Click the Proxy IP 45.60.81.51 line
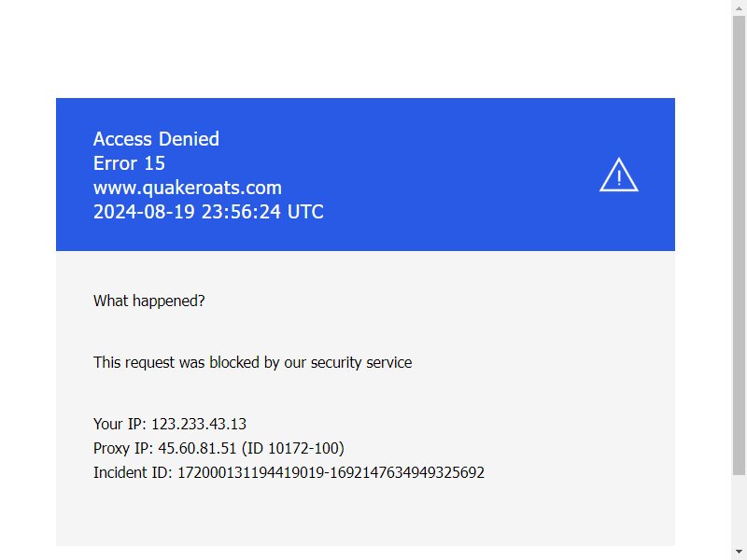Screen dimensions: 747x560 218,448
